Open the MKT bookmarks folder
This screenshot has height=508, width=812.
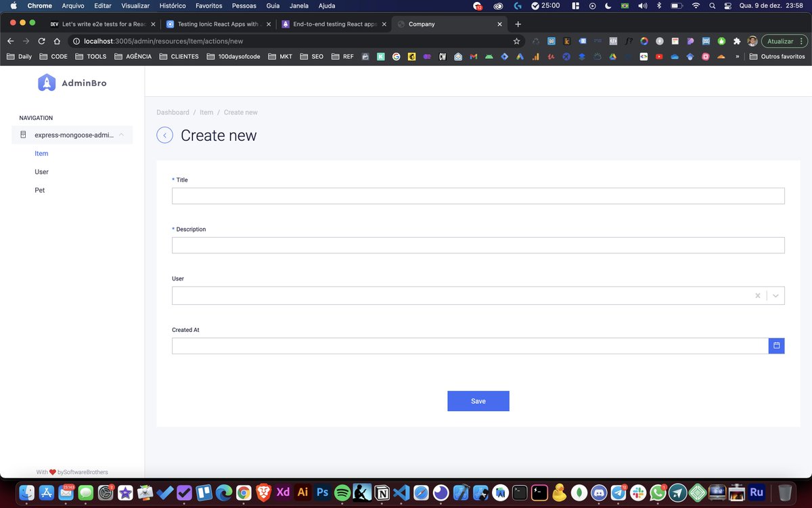tap(280, 56)
